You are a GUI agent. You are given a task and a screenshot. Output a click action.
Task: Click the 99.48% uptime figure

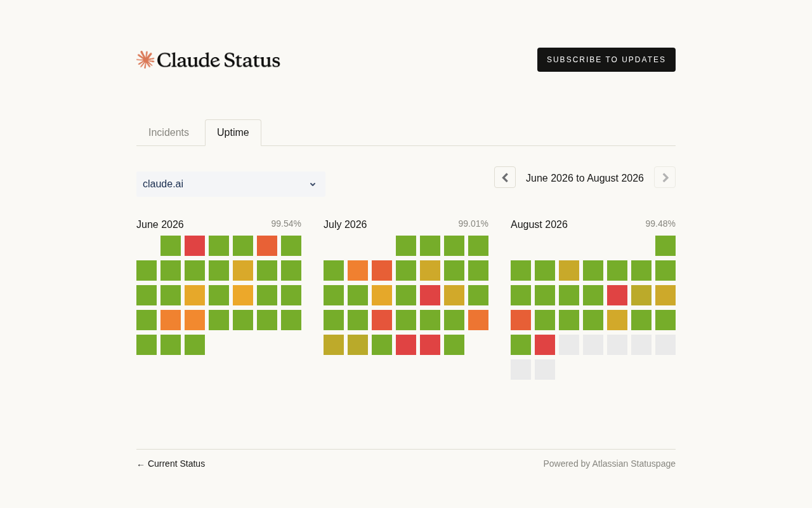point(660,224)
